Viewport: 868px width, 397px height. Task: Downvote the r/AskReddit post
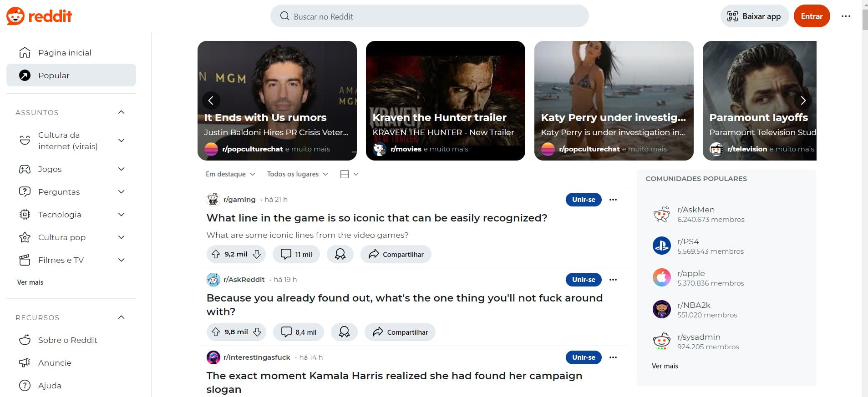point(257,332)
